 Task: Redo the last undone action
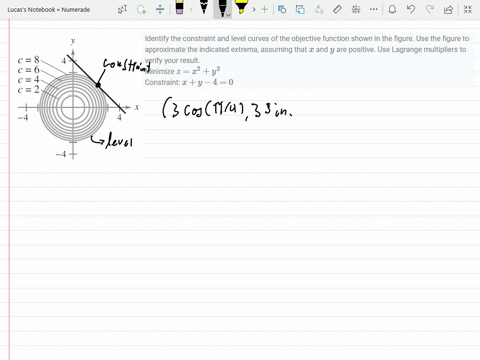430,9
